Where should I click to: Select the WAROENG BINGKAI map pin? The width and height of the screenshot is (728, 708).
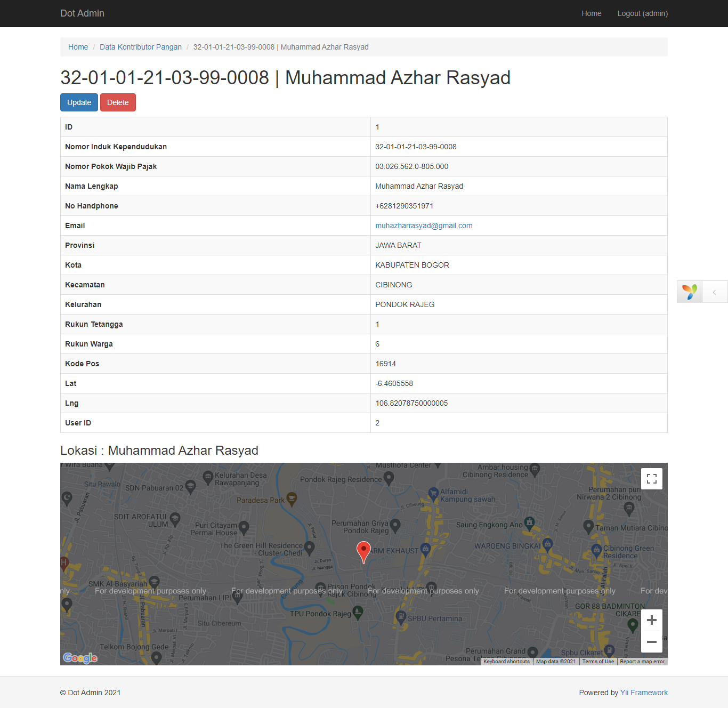pos(547,545)
